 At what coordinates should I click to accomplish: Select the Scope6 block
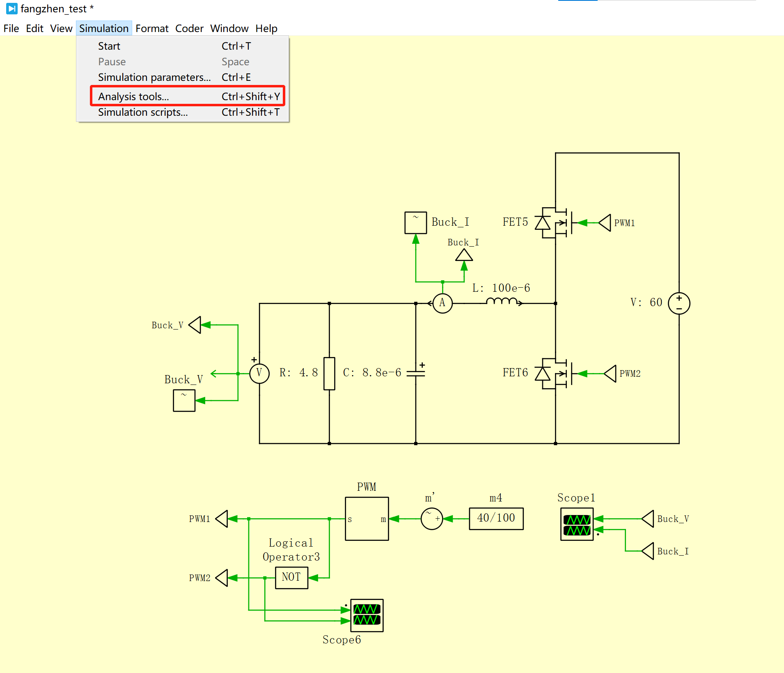tap(367, 615)
